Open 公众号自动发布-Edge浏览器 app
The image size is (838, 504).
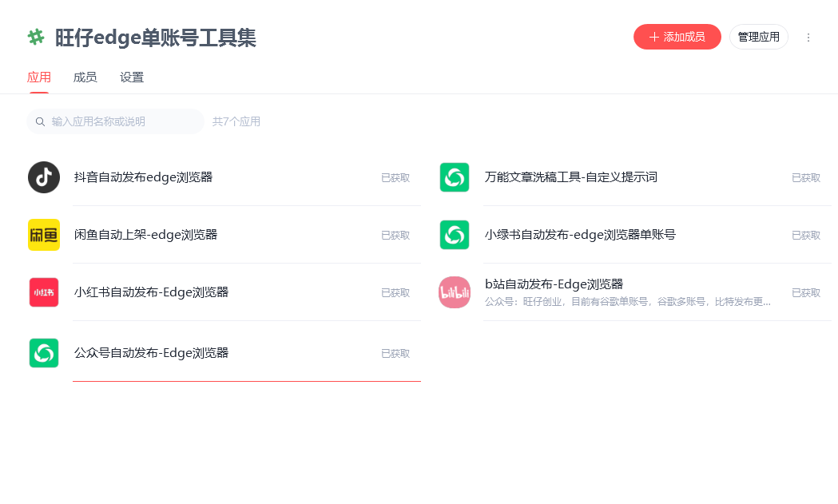pos(151,353)
